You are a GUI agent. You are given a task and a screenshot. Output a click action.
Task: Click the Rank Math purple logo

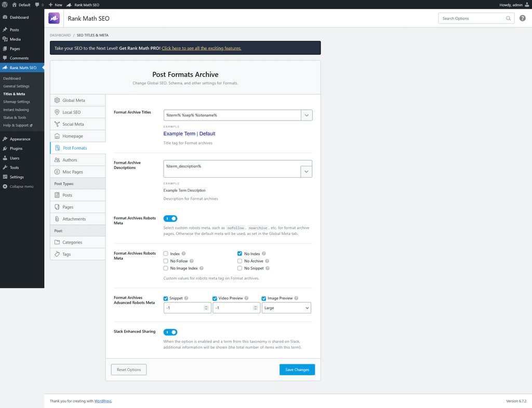click(54, 18)
